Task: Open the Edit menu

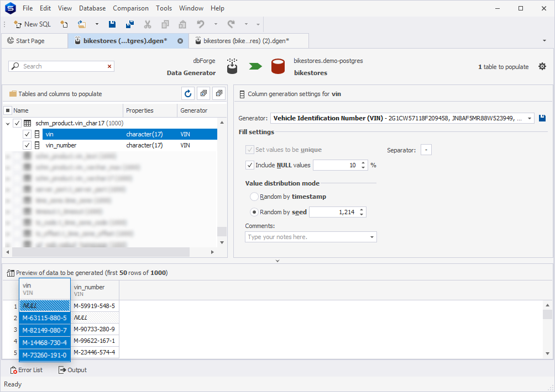Action: (x=45, y=8)
